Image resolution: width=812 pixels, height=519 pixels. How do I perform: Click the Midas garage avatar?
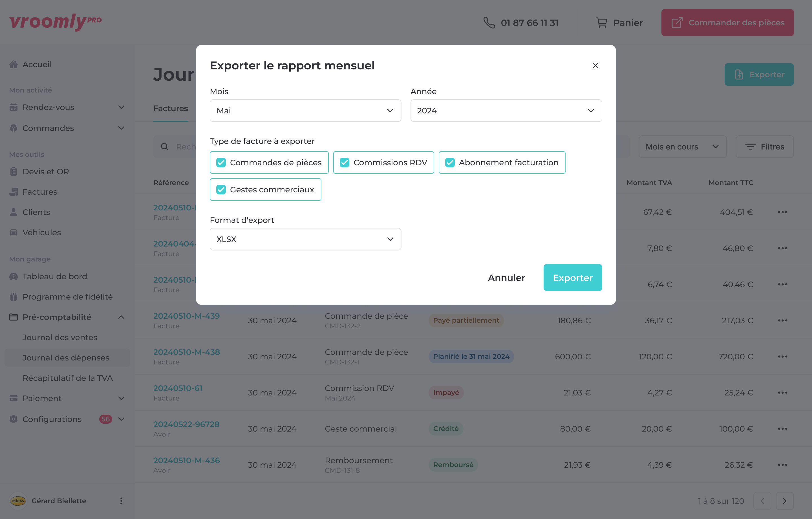(x=18, y=501)
